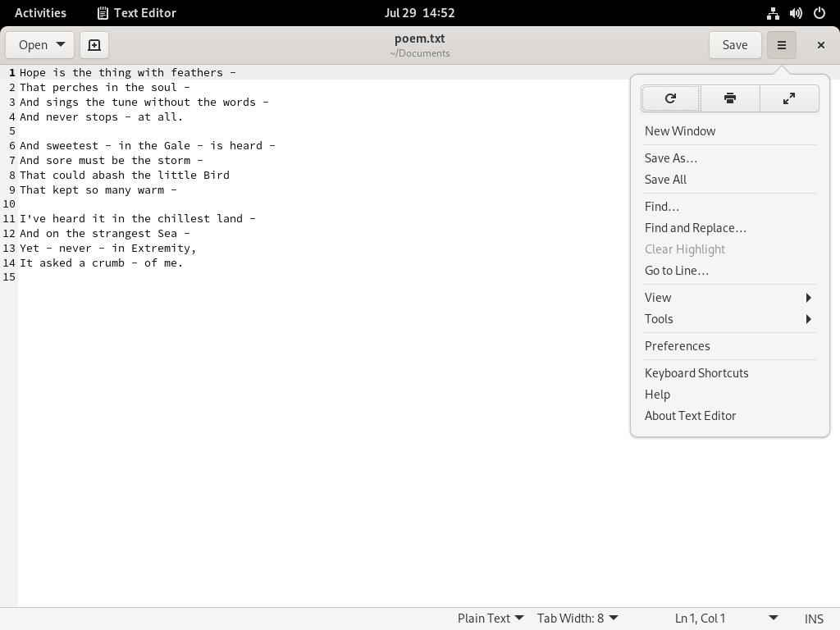Click the line "And never stops – at all."
The width and height of the screenshot is (840, 630).
tap(101, 116)
